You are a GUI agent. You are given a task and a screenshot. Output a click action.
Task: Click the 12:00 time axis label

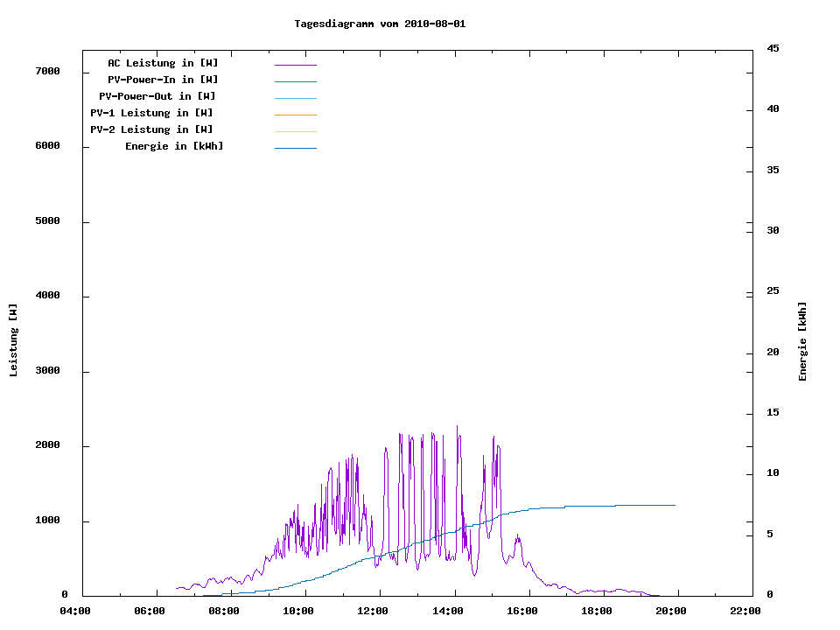coord(374,611)
